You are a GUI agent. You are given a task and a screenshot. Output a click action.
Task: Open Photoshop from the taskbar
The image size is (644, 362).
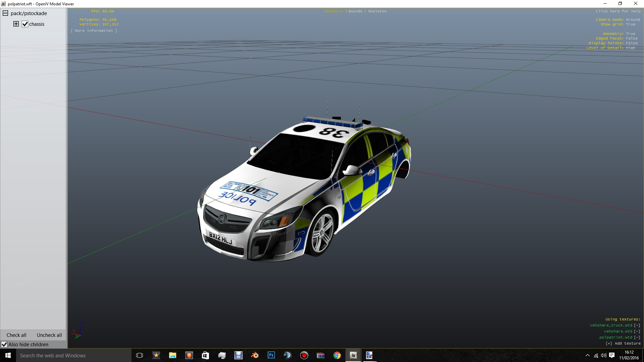tap(271, 355)
